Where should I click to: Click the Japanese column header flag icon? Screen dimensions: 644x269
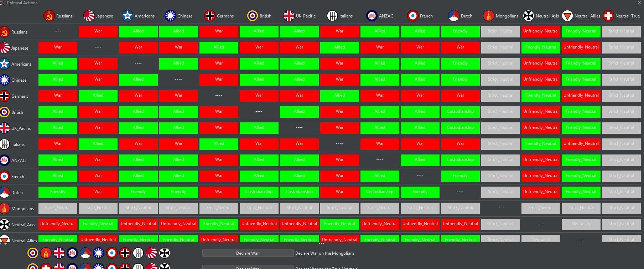(89, 16)
